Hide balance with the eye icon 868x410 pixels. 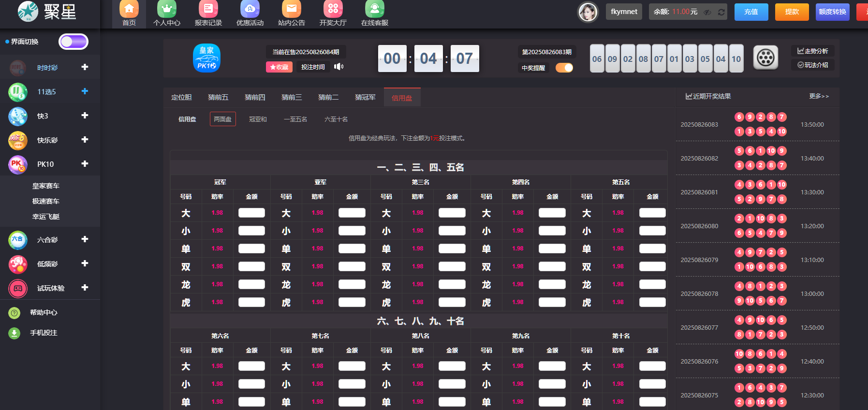pos(707,12)
